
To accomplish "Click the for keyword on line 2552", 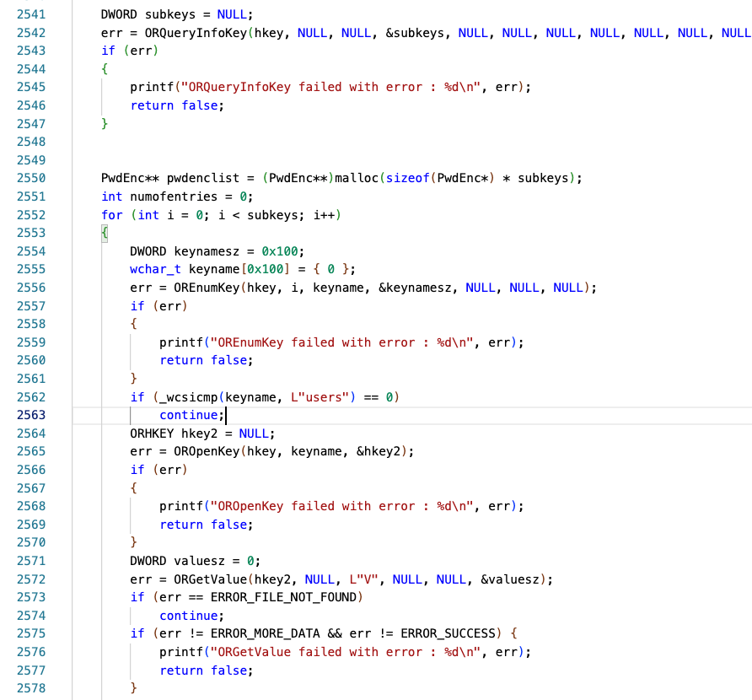I will coord(111,215).
